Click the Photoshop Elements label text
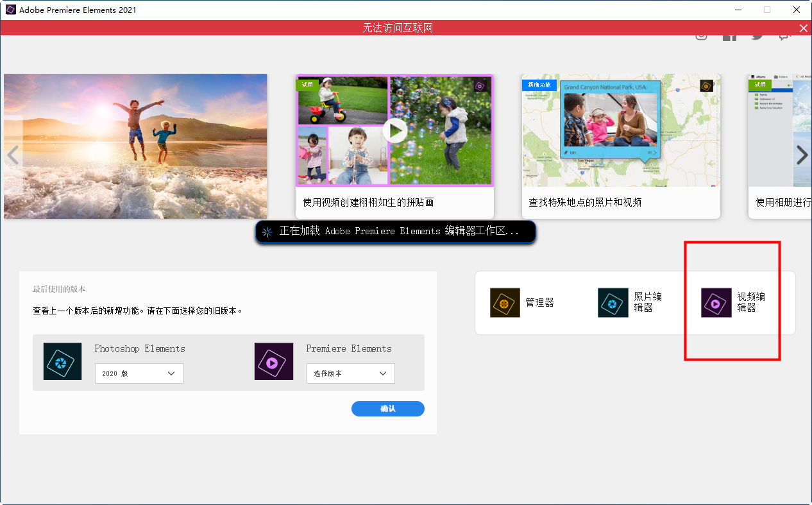This screenshot has width=812, height=505. [140, 348]
